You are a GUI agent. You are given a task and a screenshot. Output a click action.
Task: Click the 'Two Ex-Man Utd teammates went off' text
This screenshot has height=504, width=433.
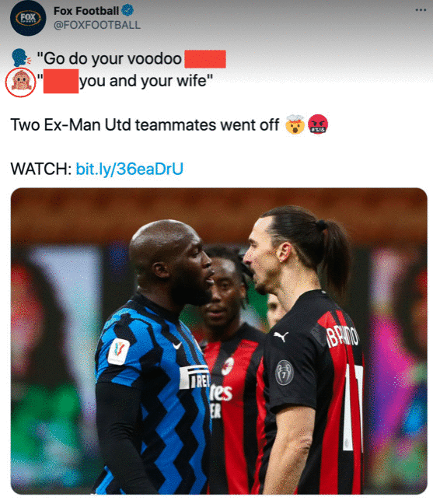coord(145,124)
